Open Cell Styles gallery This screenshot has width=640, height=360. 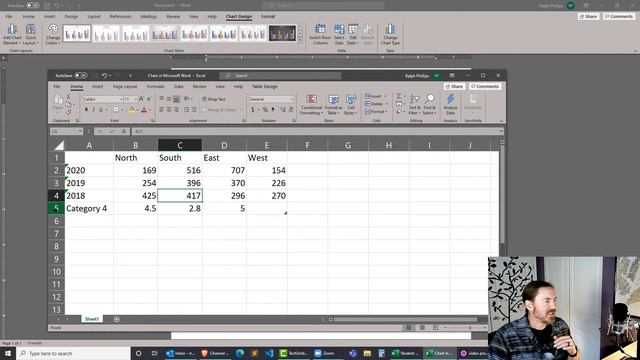(x=351, y=105)
